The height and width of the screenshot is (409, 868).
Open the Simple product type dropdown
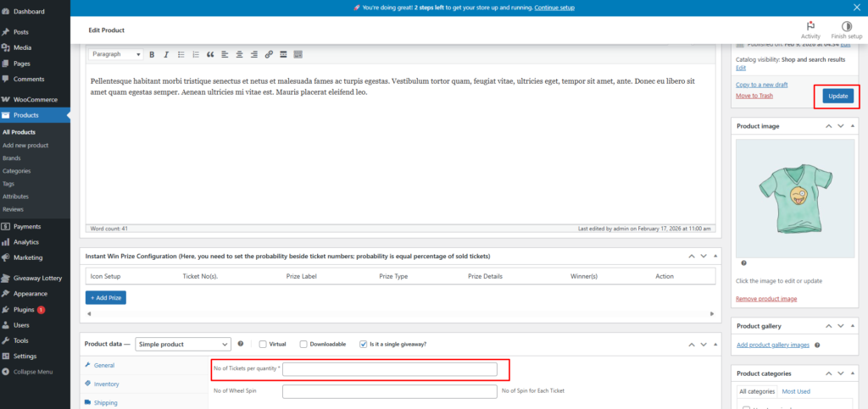point(182,345)
